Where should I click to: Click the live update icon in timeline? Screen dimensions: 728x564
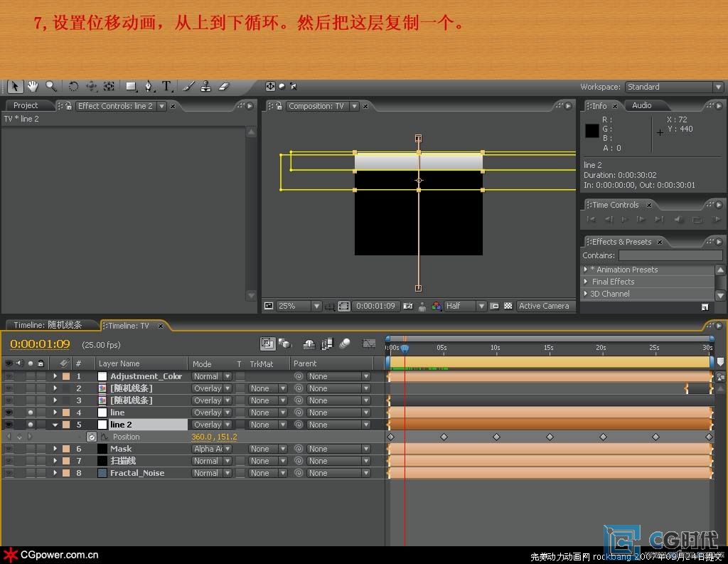tap(267, 344)
